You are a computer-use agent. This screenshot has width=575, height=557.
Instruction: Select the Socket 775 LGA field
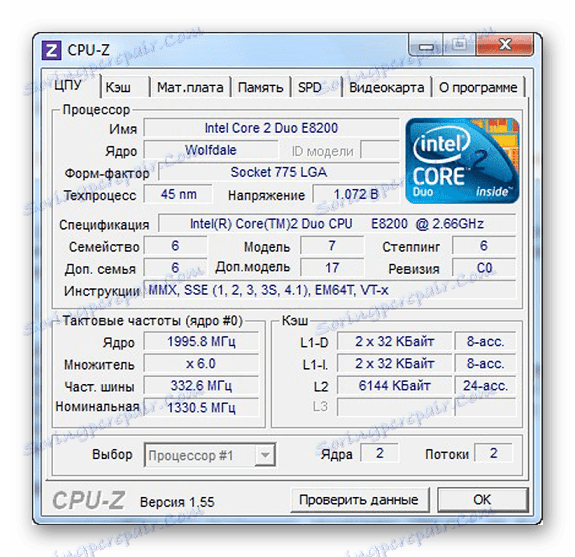pos(279,172)
